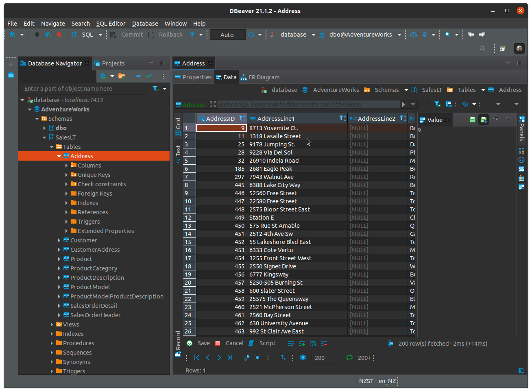Click the new connection icon in navigator toolbar

103,76
